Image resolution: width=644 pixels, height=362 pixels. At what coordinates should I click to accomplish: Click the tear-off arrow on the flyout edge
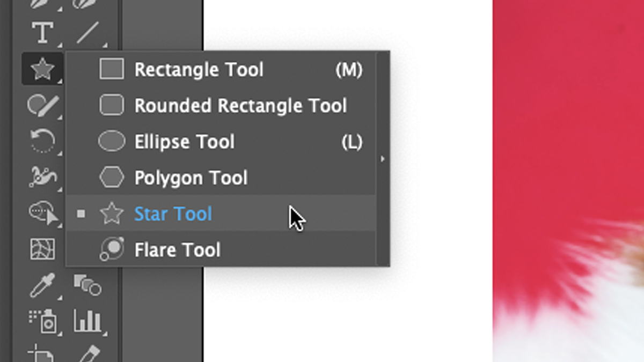382,159
